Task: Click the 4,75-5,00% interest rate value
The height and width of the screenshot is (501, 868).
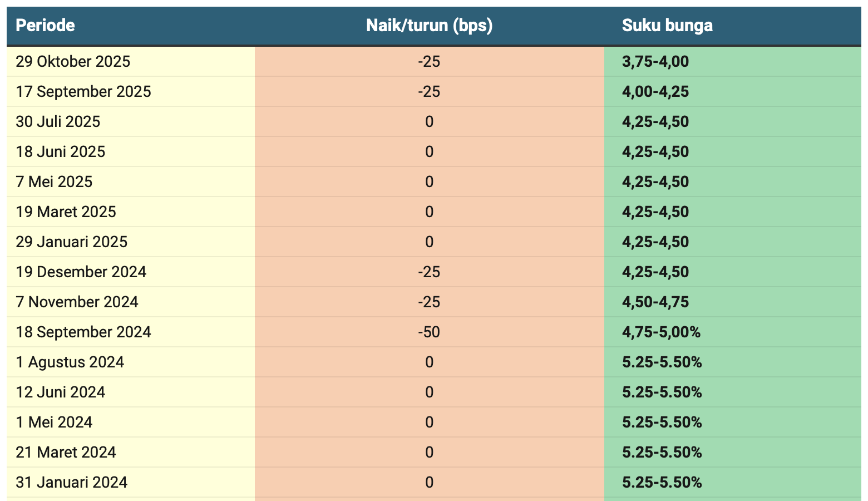Action: tap(661, 332)
